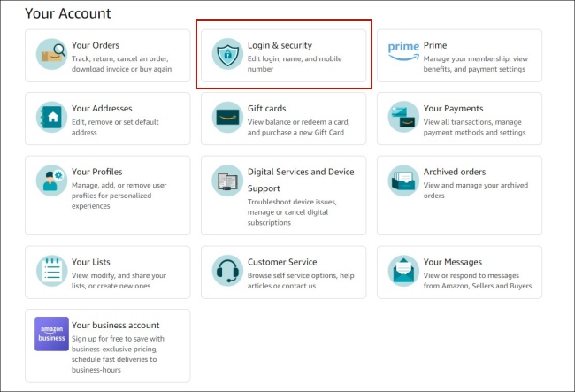Open Your Addresses heading
Image resolution: width=575 pixels, height=392 pixels.
(x=102, y=109)
